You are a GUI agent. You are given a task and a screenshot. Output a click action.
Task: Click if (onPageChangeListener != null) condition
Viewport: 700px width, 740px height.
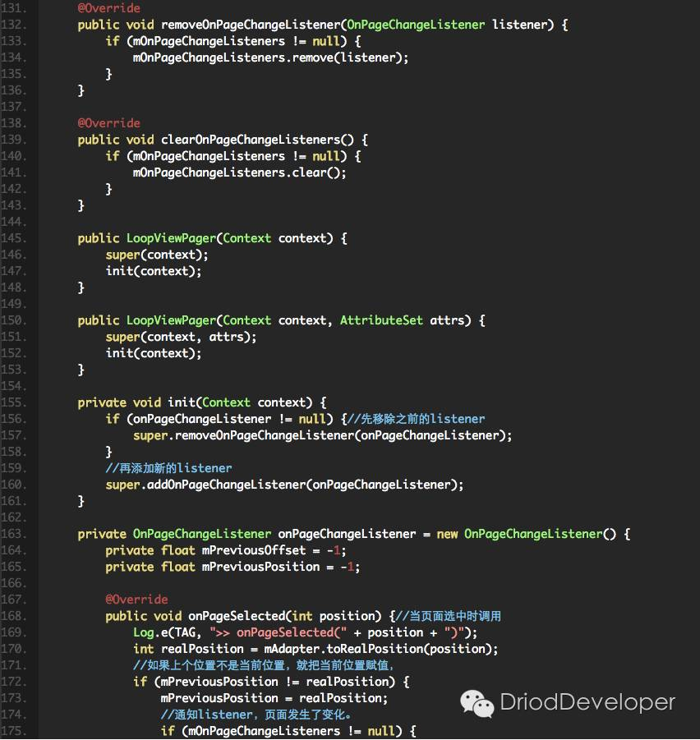point(219,419)
